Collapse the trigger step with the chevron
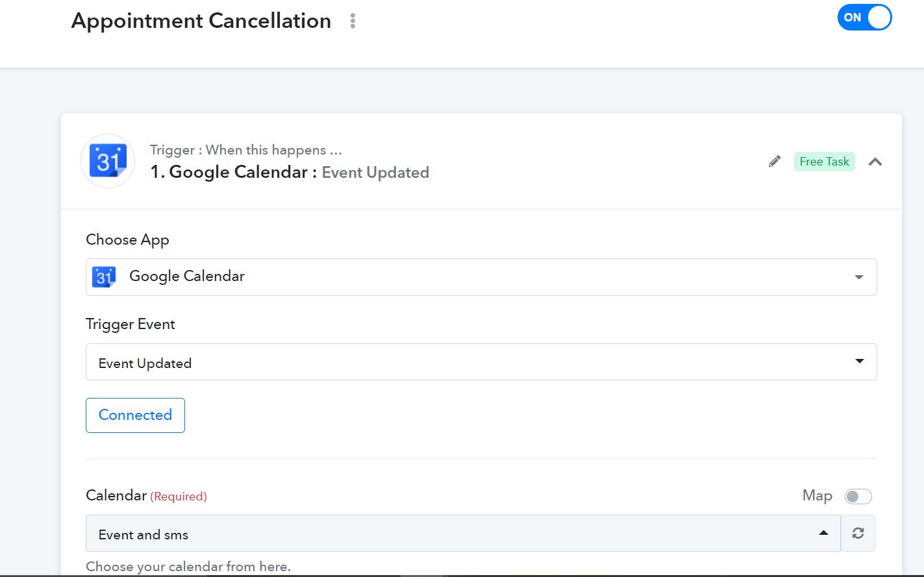Image resolution: width=924 pixels, height=577 pixels. click(875, 162)
